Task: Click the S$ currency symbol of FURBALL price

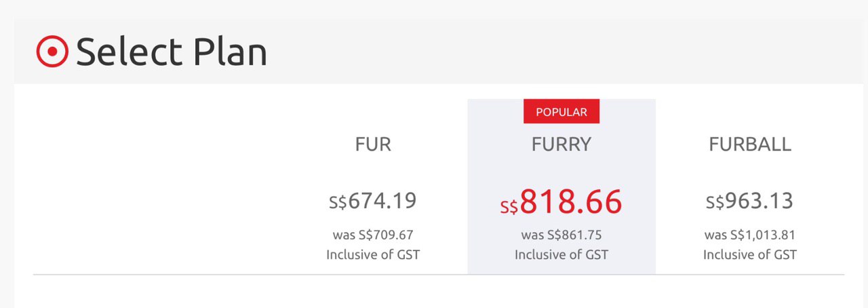Action: (715, 202)
